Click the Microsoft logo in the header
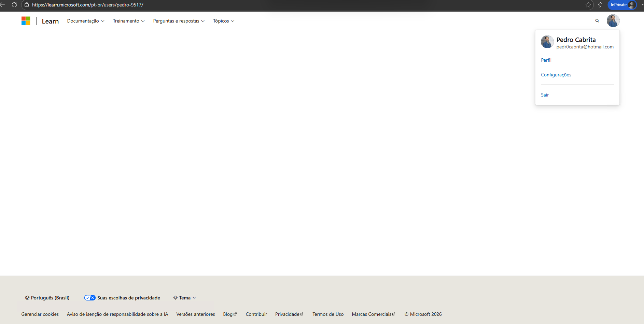644x324 pixels. click(26, 21)
